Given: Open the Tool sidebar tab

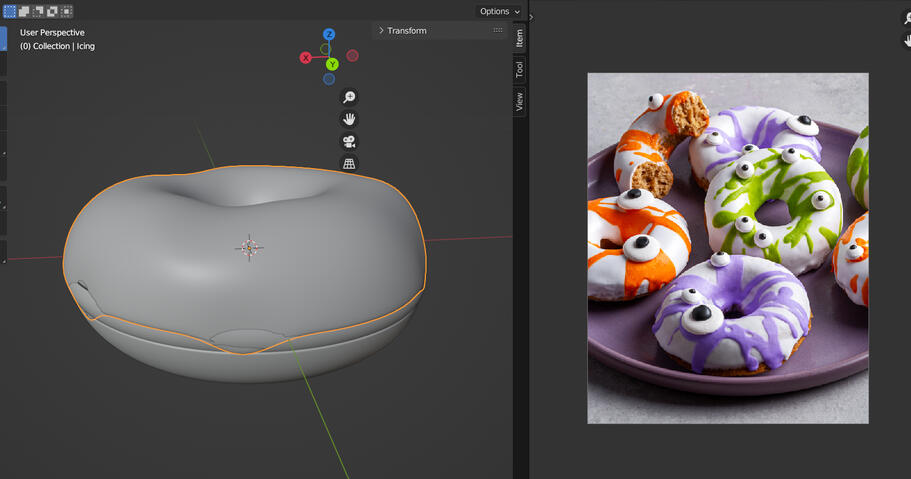Looking at the screenshot, I should pyautogui.click(x=520, y=69).
